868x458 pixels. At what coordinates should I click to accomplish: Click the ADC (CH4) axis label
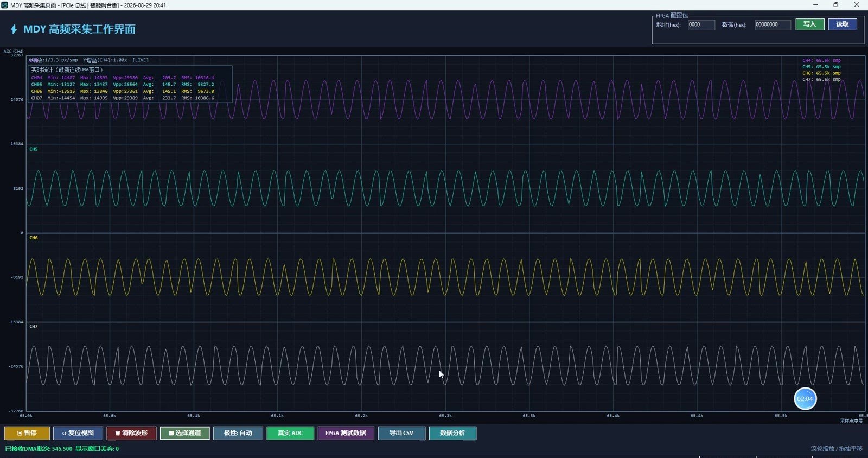click(x=13, y=52)
